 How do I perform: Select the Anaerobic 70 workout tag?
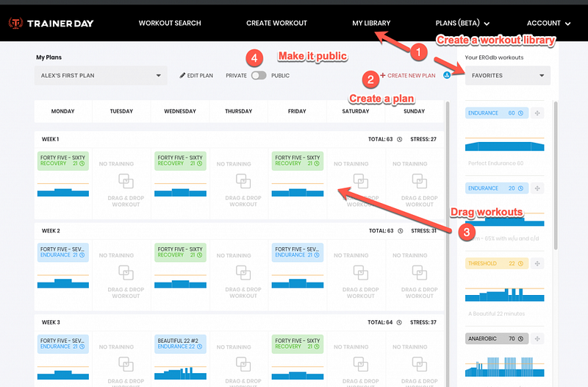(x=497, y=338)
